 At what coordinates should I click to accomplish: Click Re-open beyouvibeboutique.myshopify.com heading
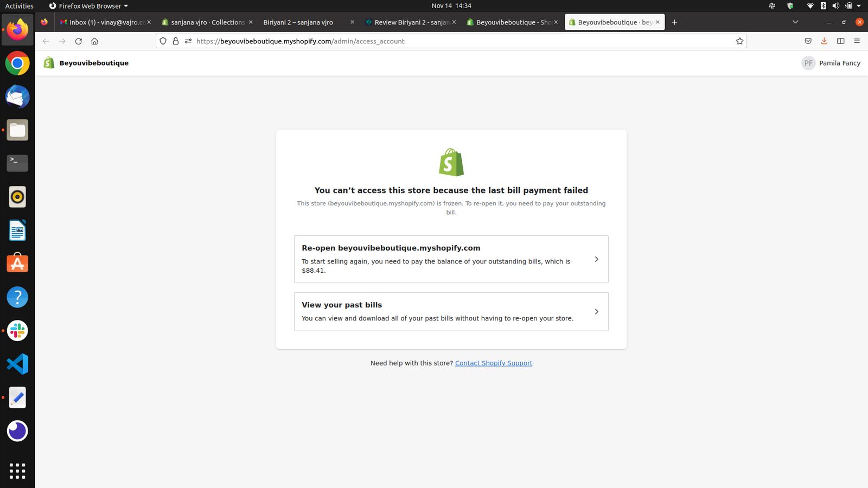tap(391, 248)
